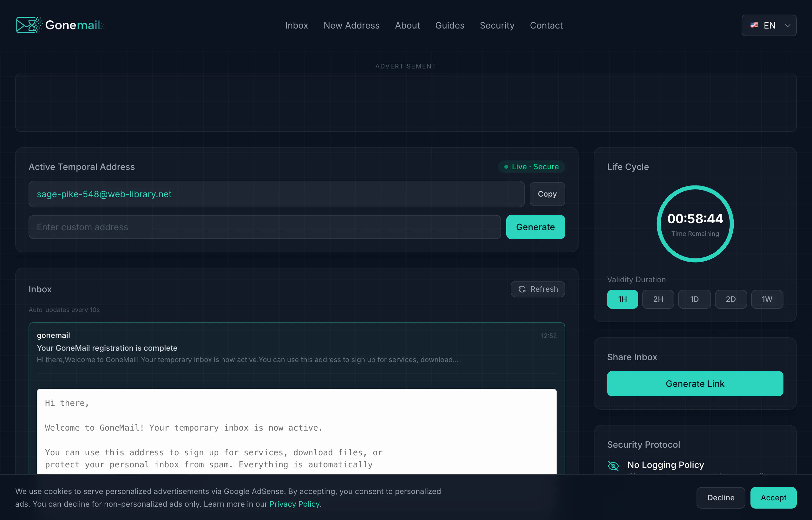The width and height of the screenshot is (812, 520).
Task: Click the refresh arrows icon in Inbox
Action: [x=522, y=289]
